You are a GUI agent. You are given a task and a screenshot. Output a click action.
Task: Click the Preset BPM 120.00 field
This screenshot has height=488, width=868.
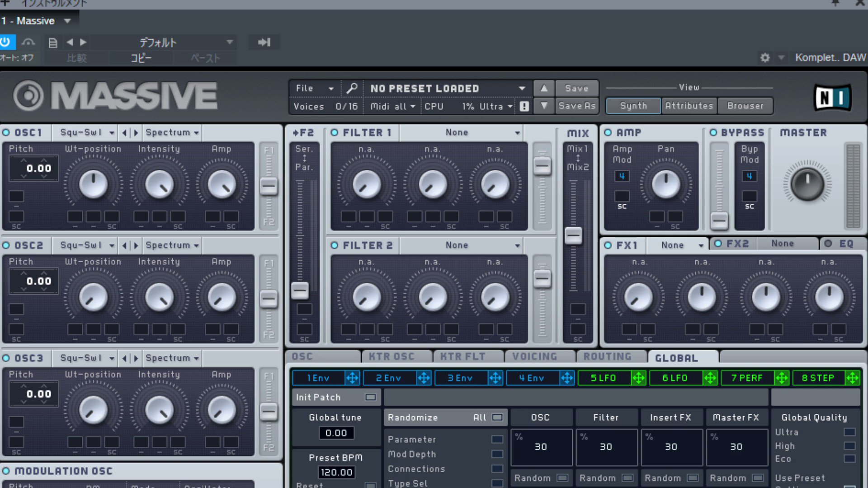coord(336,473)
